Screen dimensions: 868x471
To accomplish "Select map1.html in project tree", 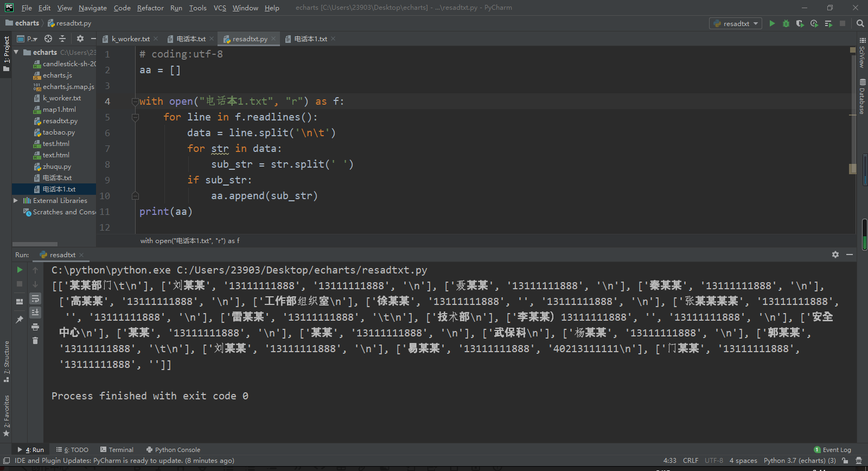I will pos(59,110).
